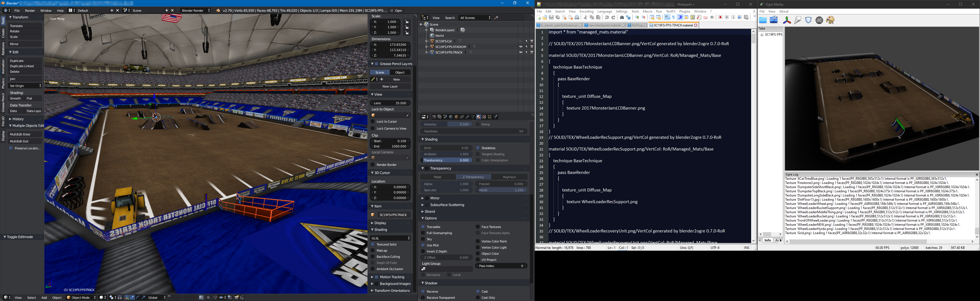Enable the translate manipulator arrow in 3D header
Image resolution: width=980 pixels, height=301 pixels.
click(x=133, y=298)
